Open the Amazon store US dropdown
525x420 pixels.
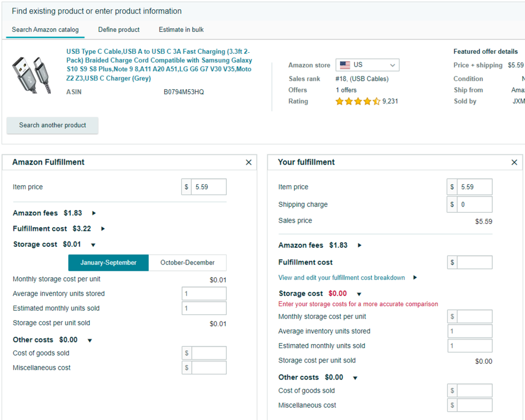(367, 65)
